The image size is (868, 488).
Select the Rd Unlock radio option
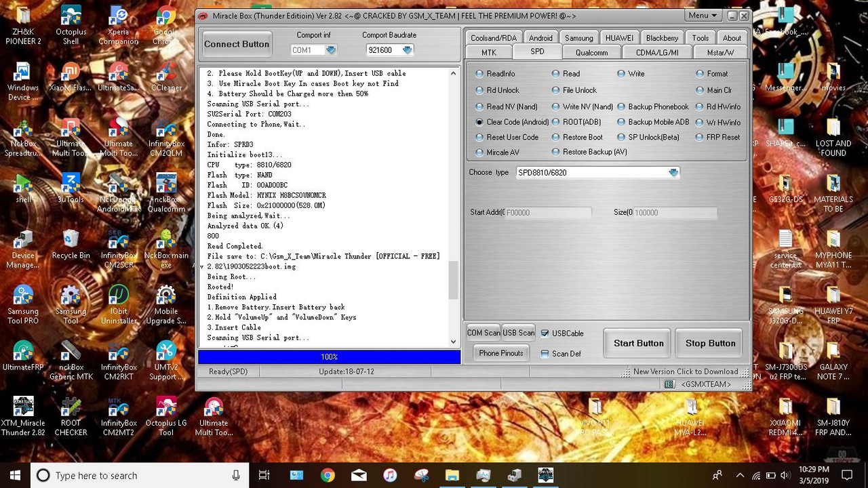pos(497,90)
